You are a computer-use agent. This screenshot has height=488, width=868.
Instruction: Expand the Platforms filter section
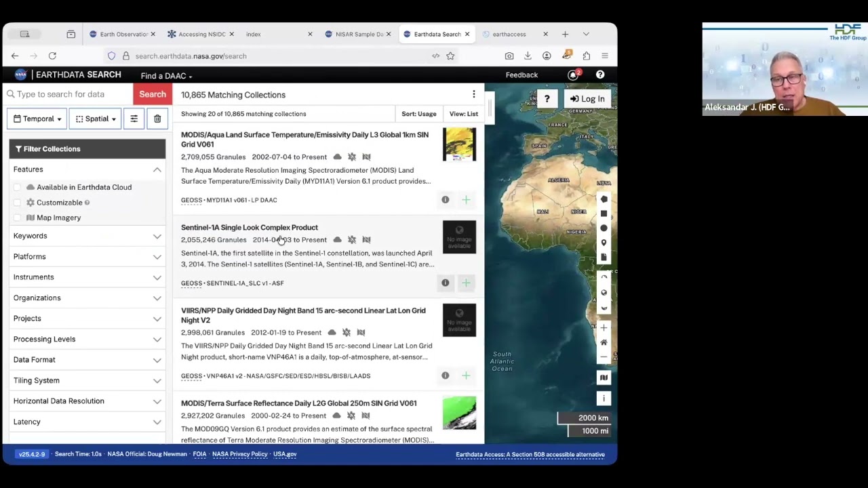(87, 257)
